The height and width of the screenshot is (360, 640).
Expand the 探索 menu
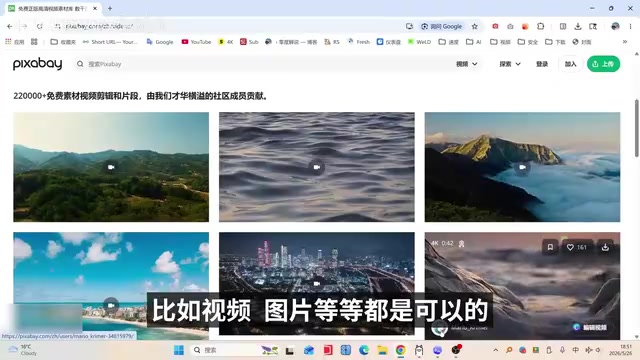click(510, 64)
